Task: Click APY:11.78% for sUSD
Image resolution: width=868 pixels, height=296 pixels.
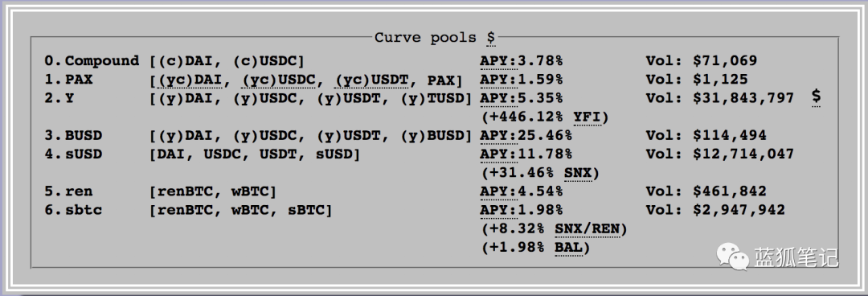Action: pos(526,154)
